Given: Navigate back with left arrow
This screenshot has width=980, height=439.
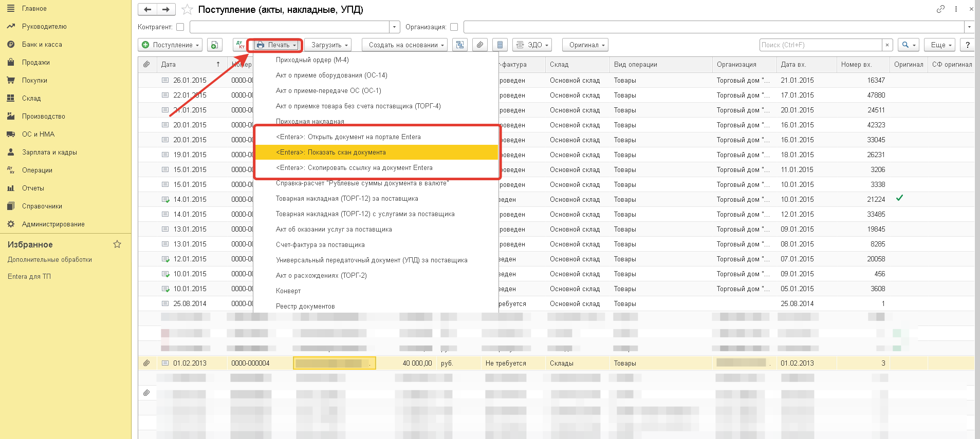Looking at the screenshot, I should coord(147,9).
